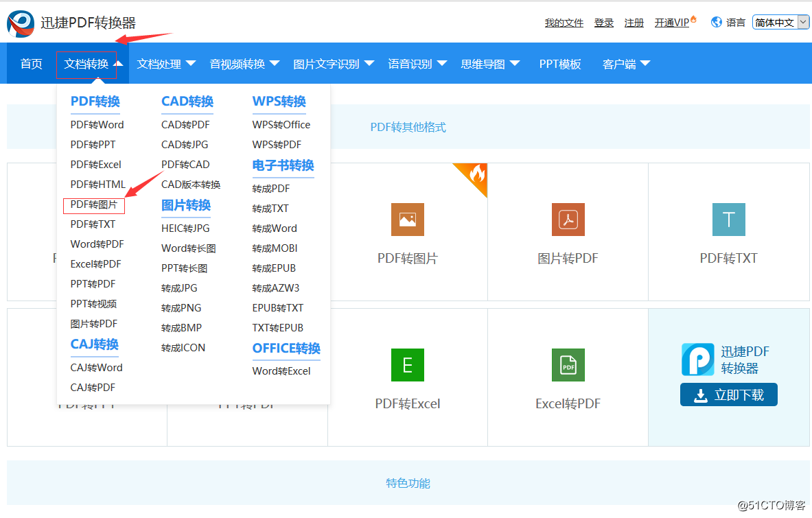Open the Excel转PDF green icon
The width and height of the screenshot is (812, 518).
(x=568, y=365)
